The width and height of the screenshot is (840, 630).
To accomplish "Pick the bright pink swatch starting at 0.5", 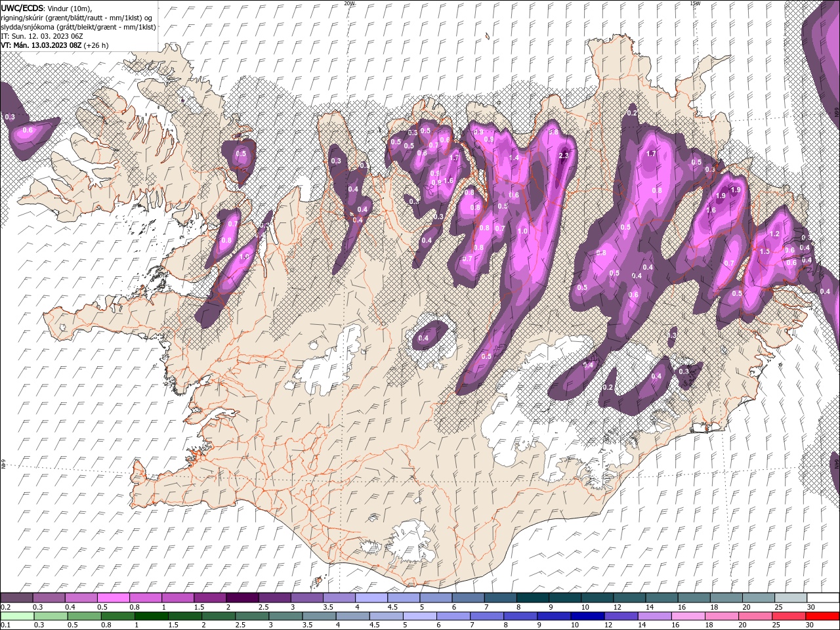I will pos(113,598).
